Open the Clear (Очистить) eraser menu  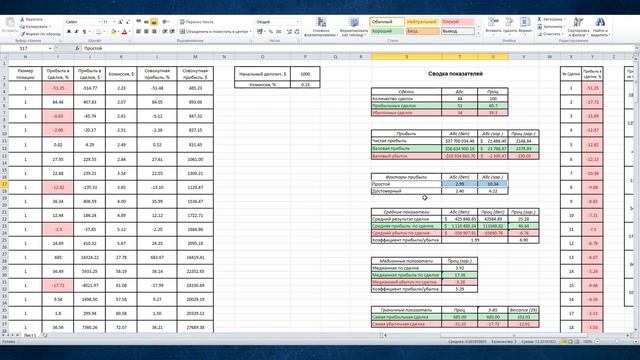550,34
